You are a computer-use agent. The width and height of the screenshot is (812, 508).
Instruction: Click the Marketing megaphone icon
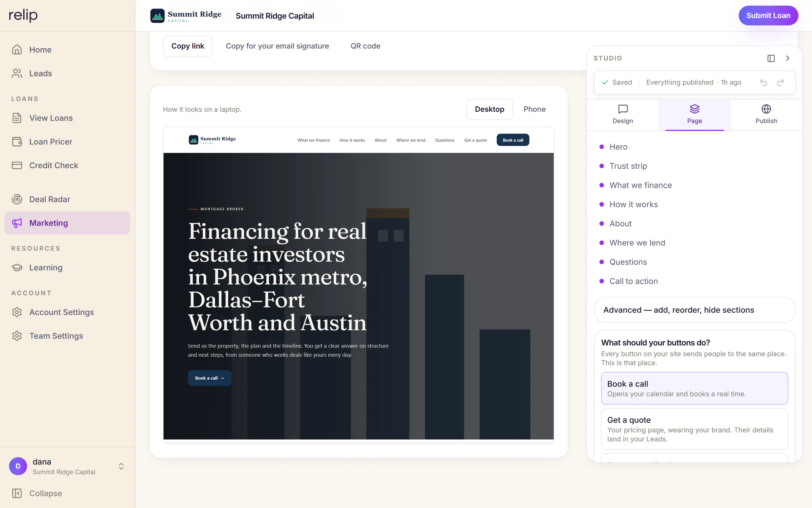click(17, 223)
